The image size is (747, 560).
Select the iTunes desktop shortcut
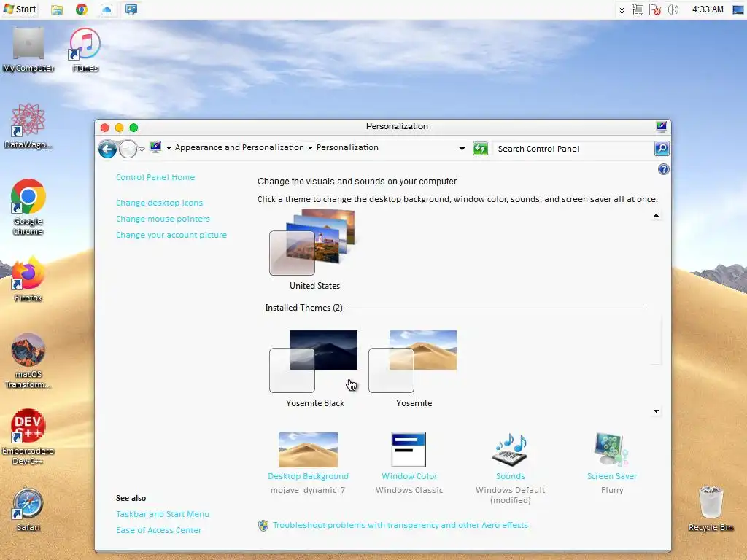pos(85,50)
